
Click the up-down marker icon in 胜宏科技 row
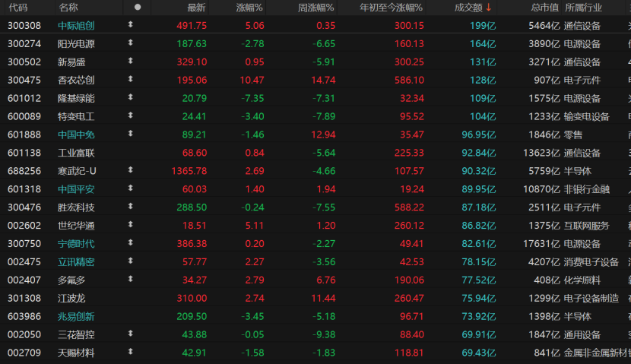click(131, 207)
